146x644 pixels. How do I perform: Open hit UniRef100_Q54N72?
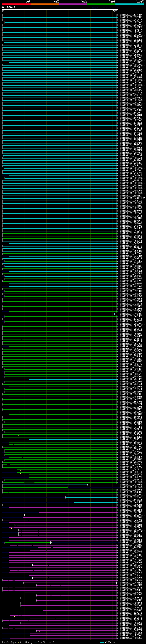[131, 37]
